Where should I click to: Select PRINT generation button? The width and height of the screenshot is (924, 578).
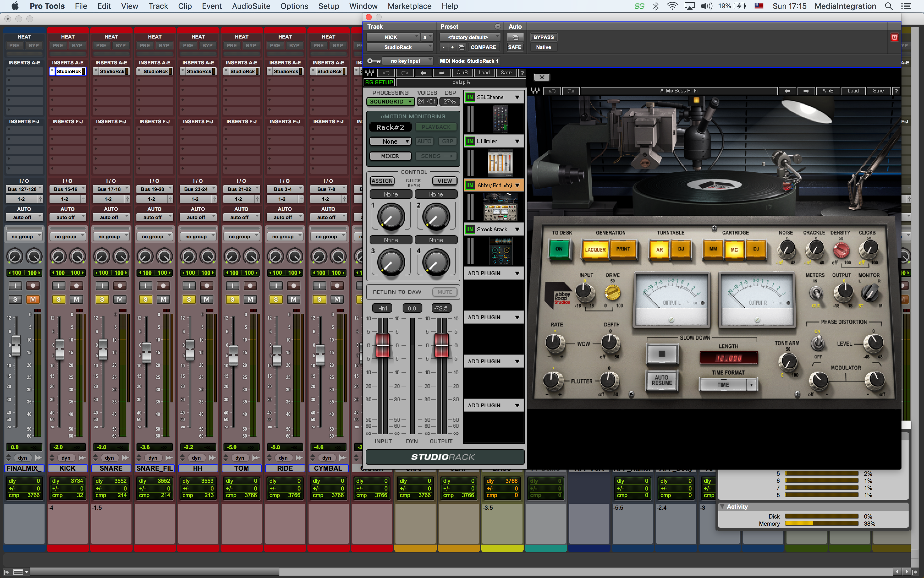(x=623, y=249)
